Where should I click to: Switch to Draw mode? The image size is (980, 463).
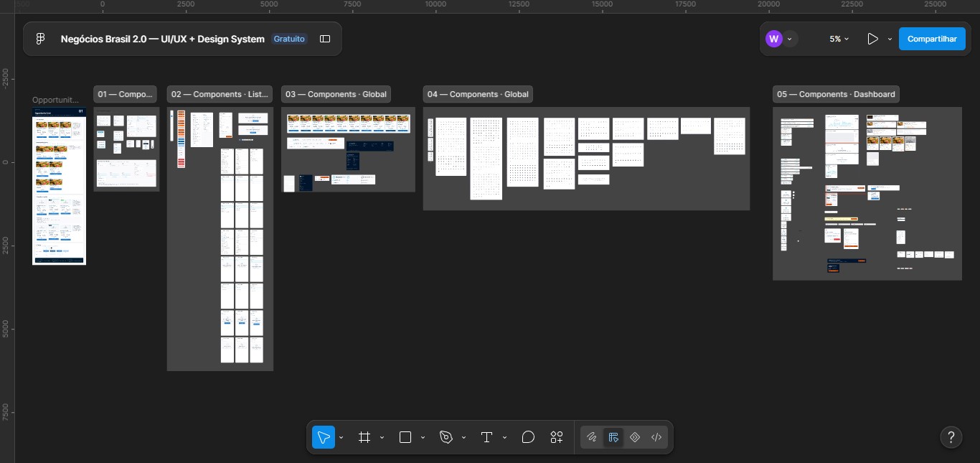[x=592, y=437]
